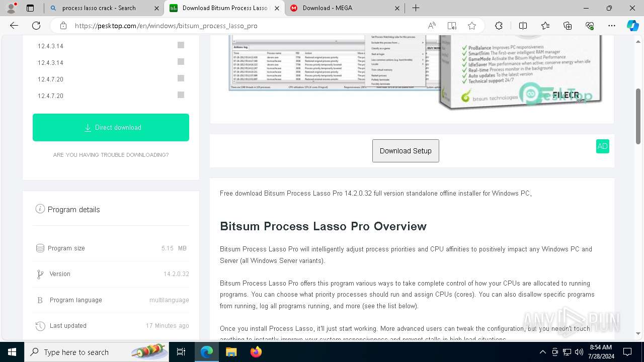Close the process lasso crack tab
The image size is (644, 362).
(156, 8)
